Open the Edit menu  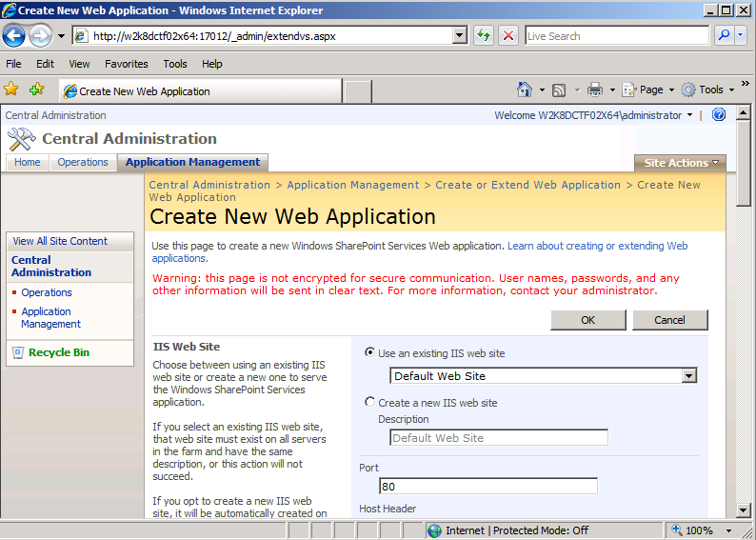(45, 64)
